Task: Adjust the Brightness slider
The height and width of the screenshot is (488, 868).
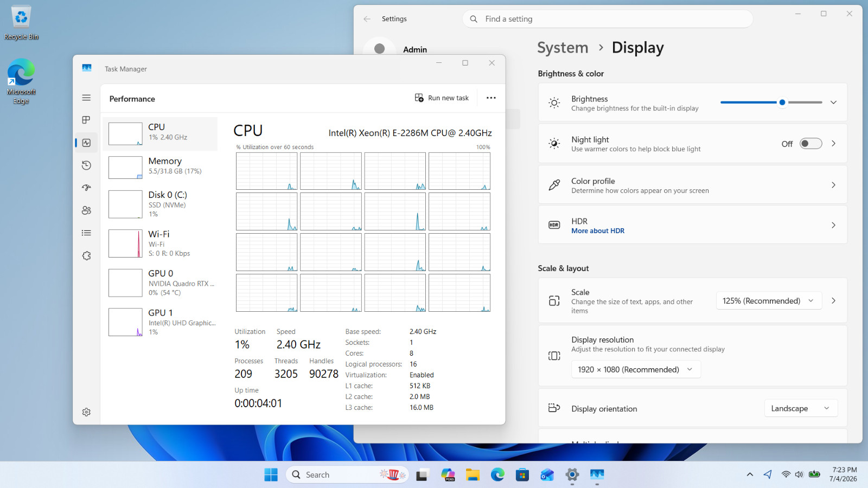Action: coord(771,102)
